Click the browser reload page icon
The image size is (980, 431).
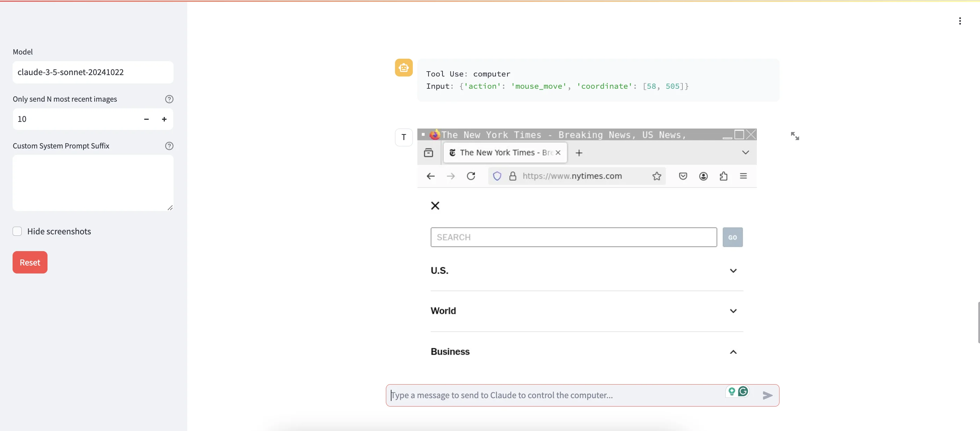[471, 176]
